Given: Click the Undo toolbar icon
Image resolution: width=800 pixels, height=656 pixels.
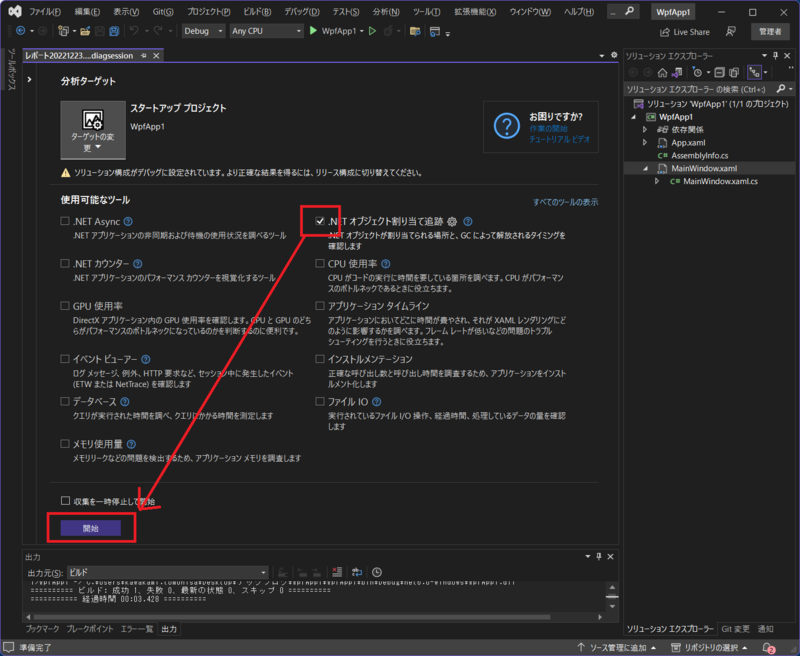Looking at the screenshot, I should tap(134, 31).
